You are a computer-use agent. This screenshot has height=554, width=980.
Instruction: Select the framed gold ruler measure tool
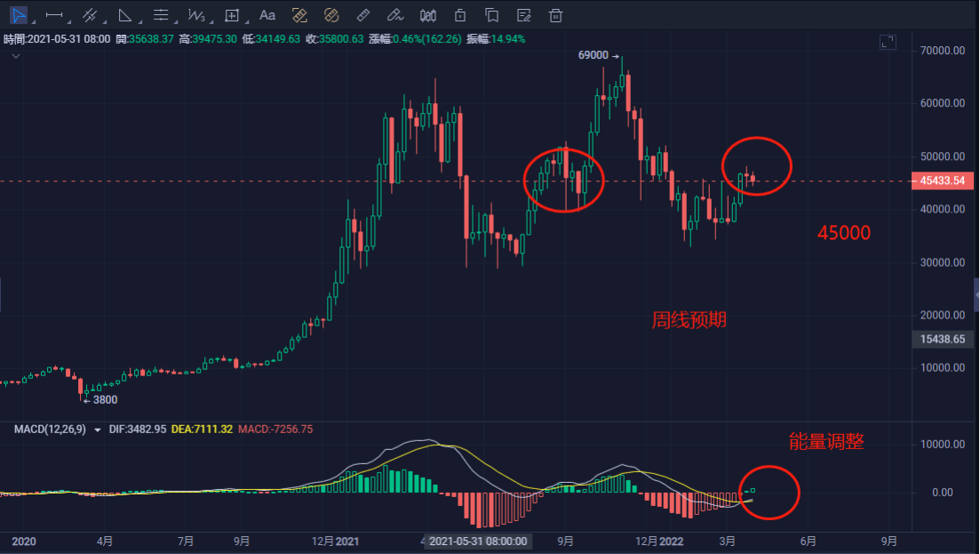pyautogui.click(x=299, y=15)
